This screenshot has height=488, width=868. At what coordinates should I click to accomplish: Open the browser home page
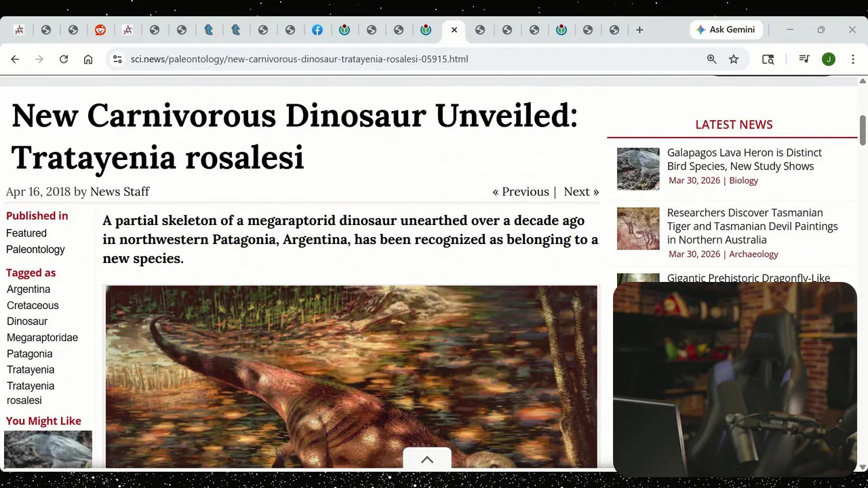click(88, 59)
